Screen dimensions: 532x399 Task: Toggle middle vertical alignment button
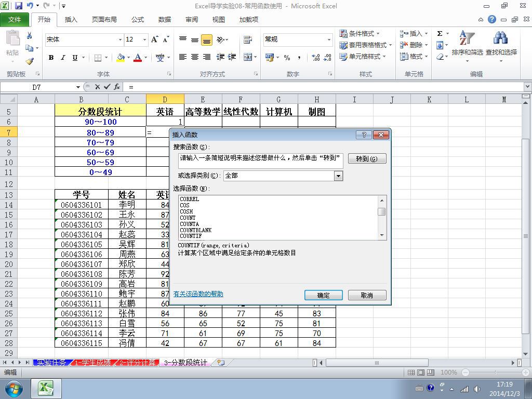[195, 40]
